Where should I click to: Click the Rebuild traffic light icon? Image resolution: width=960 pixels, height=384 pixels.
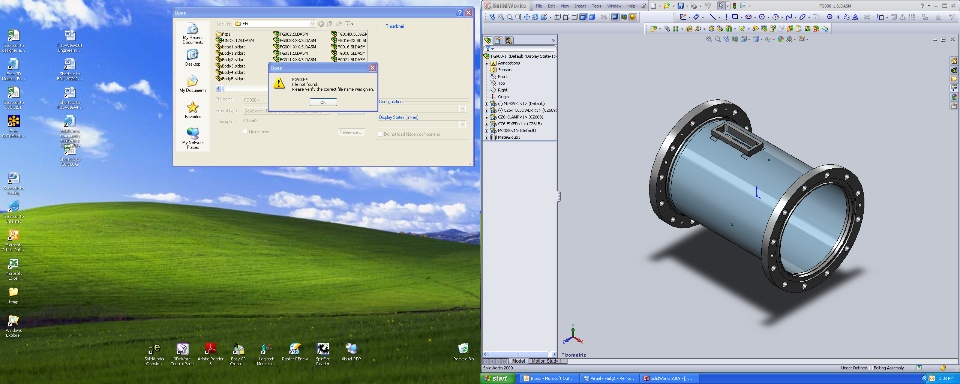coord(735,6)
